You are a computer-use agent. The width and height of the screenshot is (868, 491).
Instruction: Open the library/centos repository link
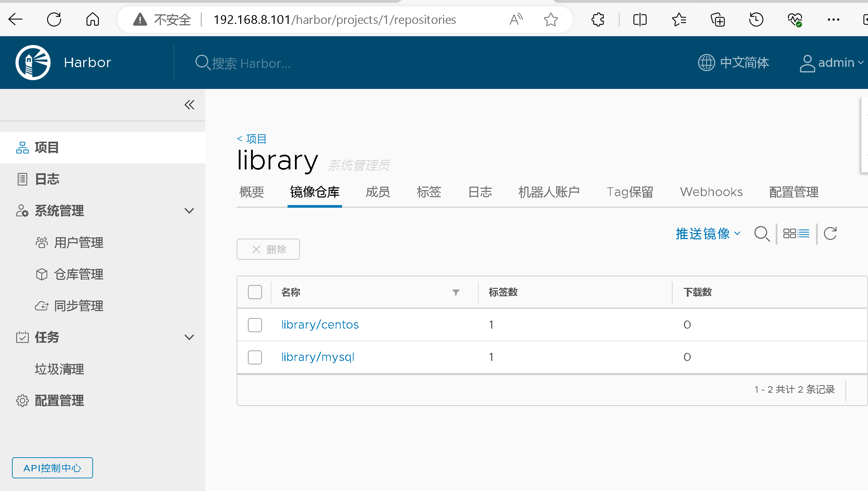(x=320, y=325)
